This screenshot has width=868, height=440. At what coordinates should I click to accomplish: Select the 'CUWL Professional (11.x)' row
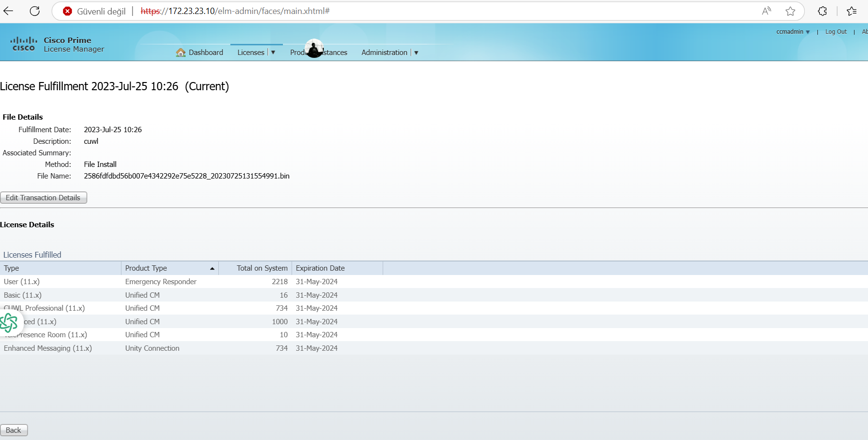coord(434,308)
